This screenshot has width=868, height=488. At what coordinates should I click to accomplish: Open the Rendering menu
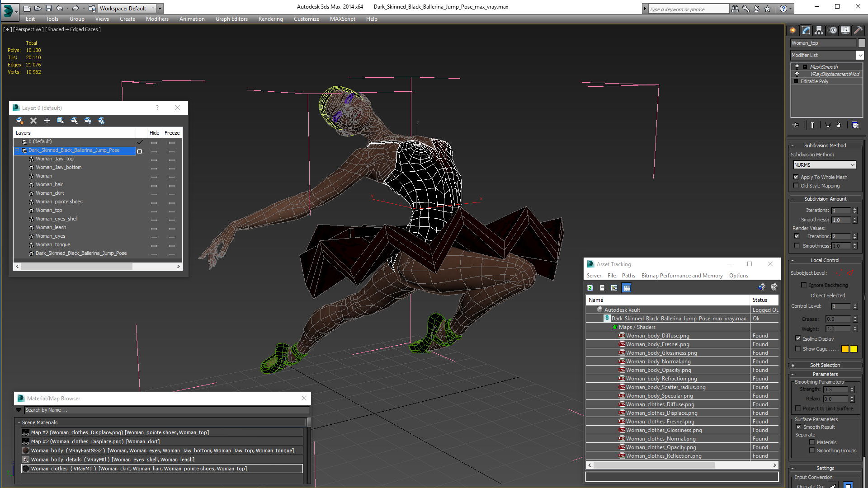point(270,19)
